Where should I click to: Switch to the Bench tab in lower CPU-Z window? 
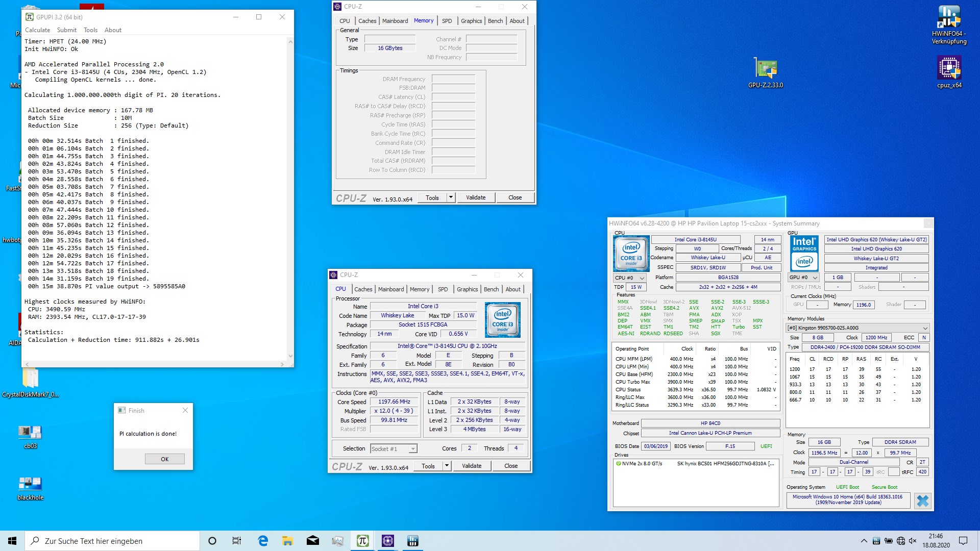coord(491,289)
